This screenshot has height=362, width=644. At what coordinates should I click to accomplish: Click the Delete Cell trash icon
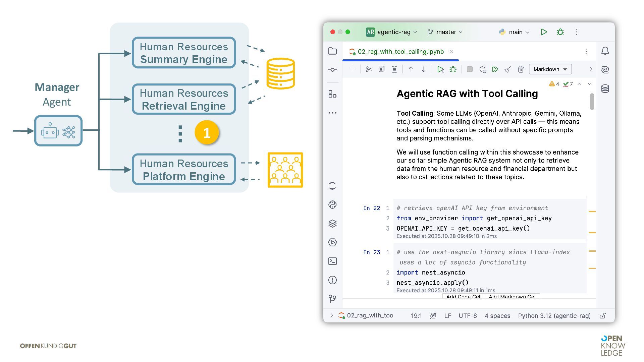pos(521,69)
